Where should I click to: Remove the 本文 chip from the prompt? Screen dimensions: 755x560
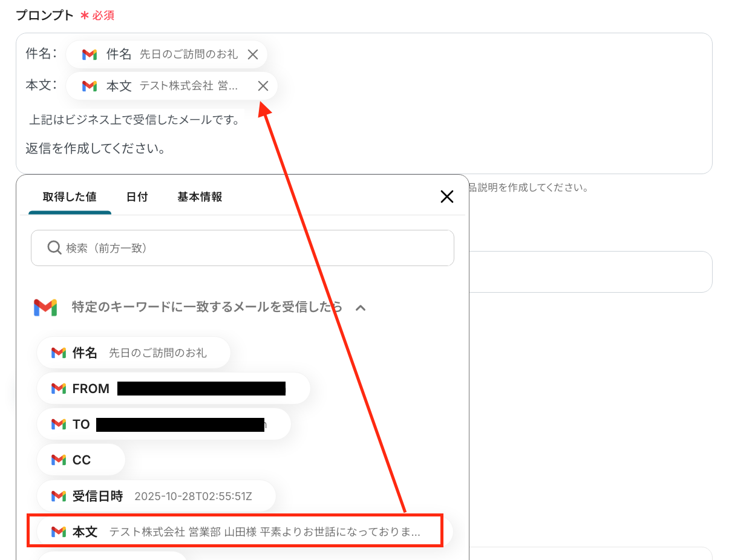tap(263, 86)
